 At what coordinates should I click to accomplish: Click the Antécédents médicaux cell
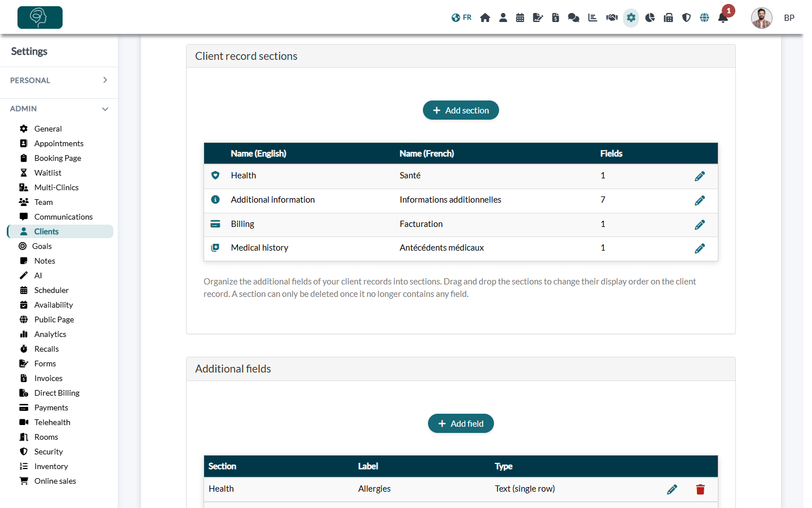click(x=442, y=248)
